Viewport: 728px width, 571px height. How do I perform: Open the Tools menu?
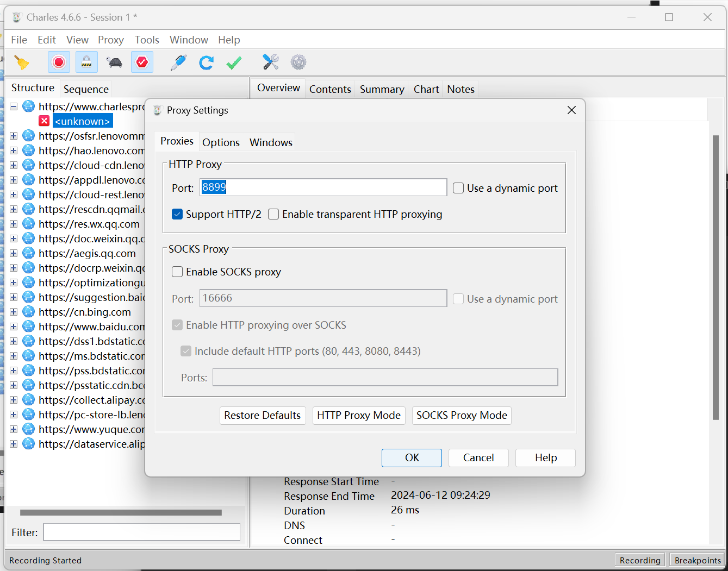[147, 40]
